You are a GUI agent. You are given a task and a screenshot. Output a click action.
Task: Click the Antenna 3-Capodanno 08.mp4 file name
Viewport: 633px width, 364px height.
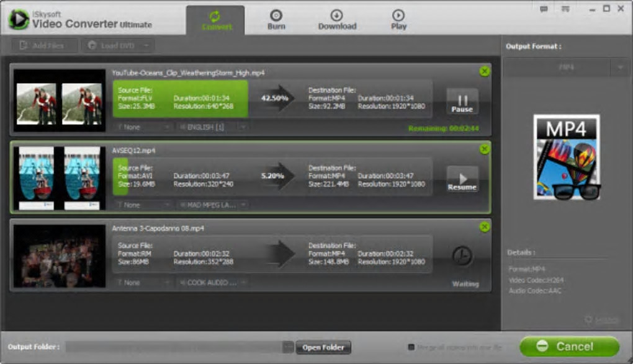point(158,228)
